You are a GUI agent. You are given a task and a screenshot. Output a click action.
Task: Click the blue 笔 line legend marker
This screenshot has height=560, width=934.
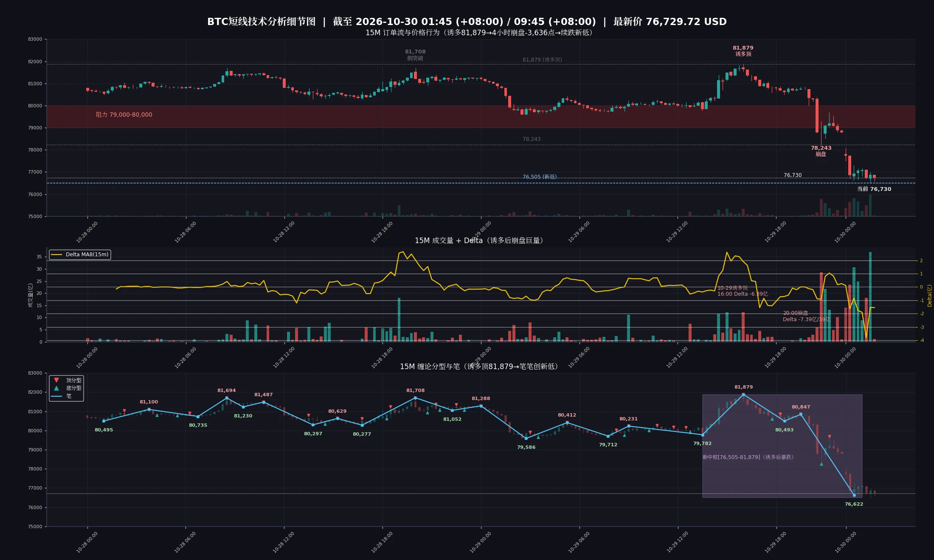coord(56,396)
